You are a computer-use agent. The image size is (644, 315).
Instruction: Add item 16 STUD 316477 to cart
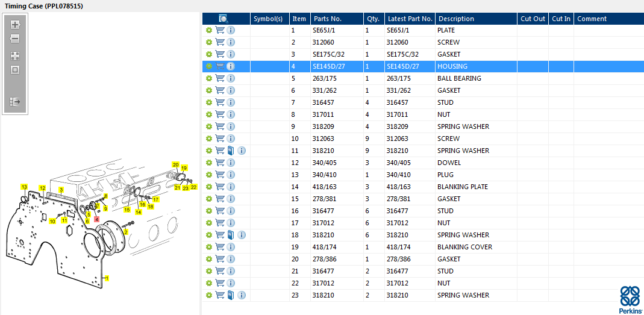[220, 211]
